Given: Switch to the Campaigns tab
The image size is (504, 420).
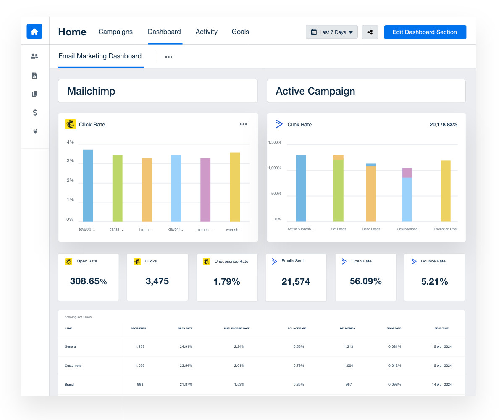Looking at the screenshot, I should [115, 31].
